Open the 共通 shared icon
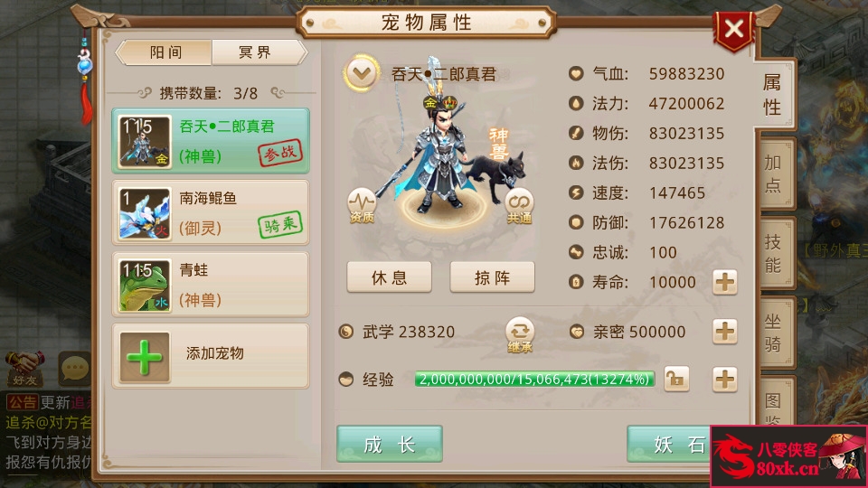The height and width of the screenshot is (488, 868). 519,206
